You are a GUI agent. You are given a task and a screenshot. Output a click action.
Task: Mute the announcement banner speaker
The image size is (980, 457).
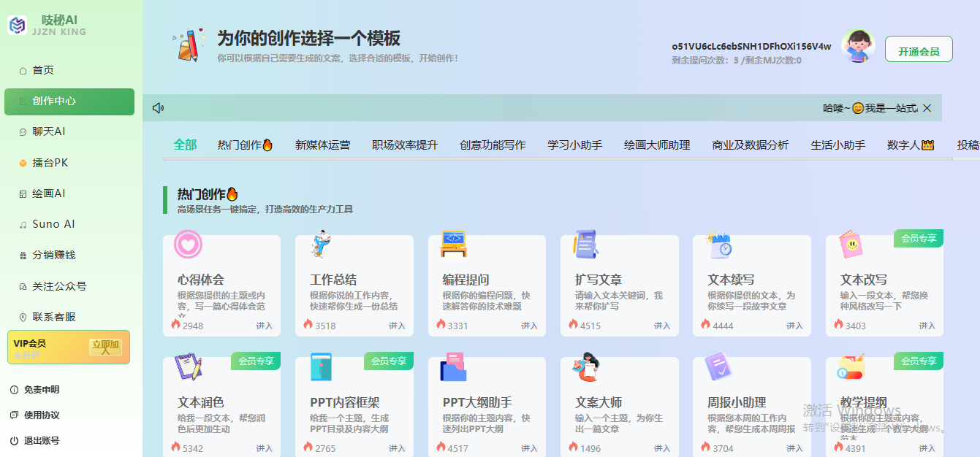[x=158, y=107]
